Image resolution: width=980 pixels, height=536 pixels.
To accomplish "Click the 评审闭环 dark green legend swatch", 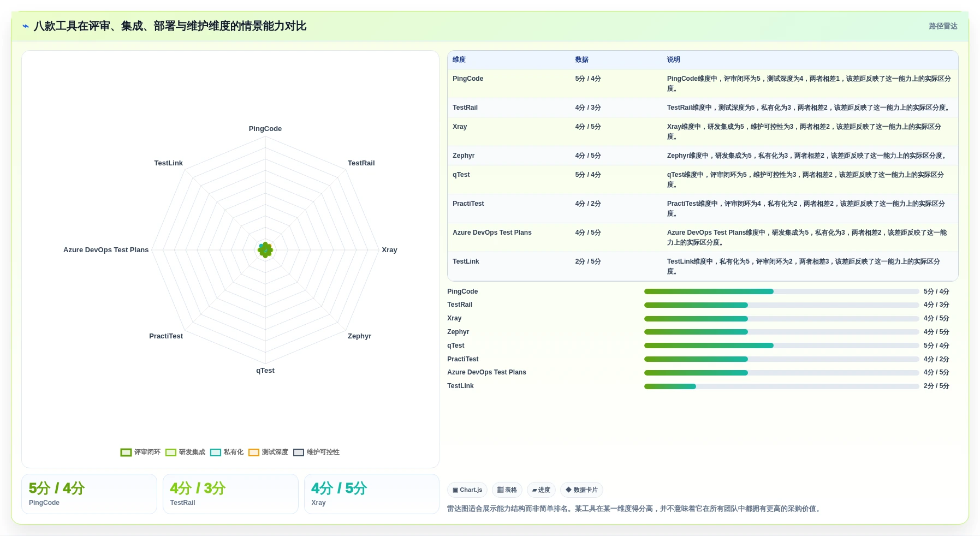I will (126, 452).
